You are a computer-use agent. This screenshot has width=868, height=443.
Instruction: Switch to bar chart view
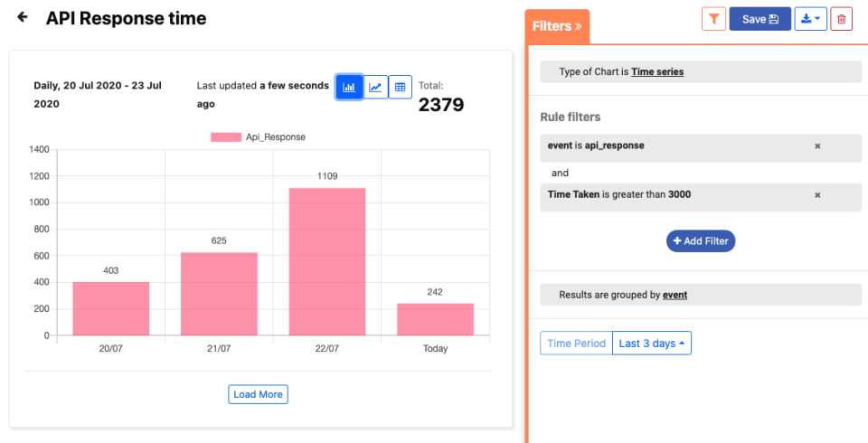pos(349,87)
